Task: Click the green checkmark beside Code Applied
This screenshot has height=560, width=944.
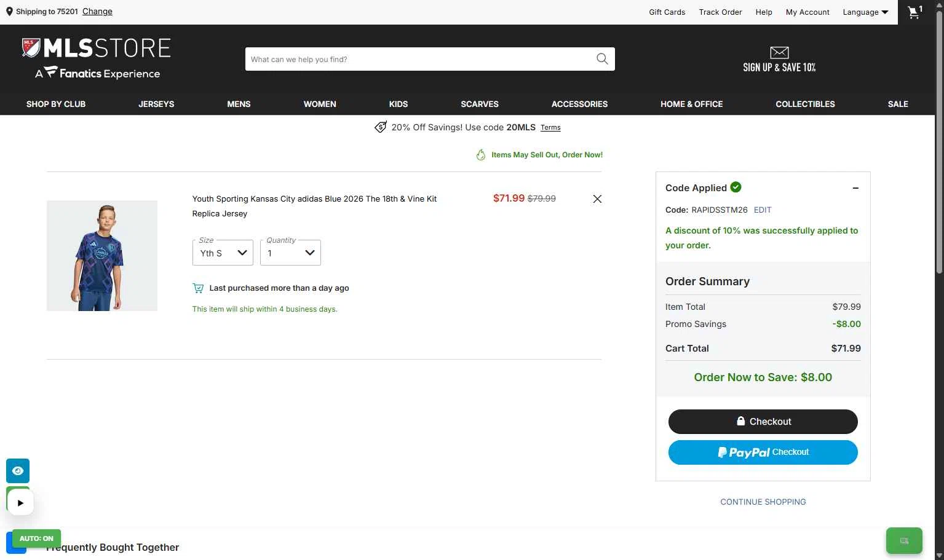Action: (736, 187)
